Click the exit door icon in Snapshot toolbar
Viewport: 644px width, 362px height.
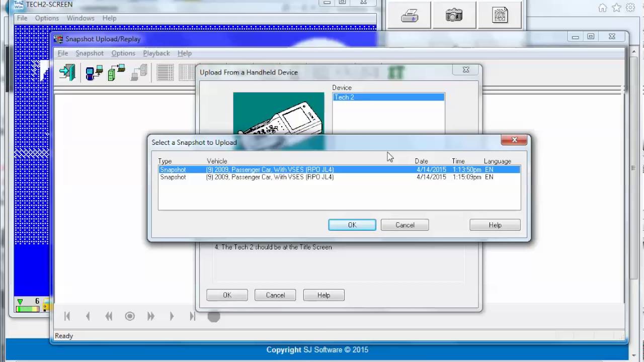67,72
